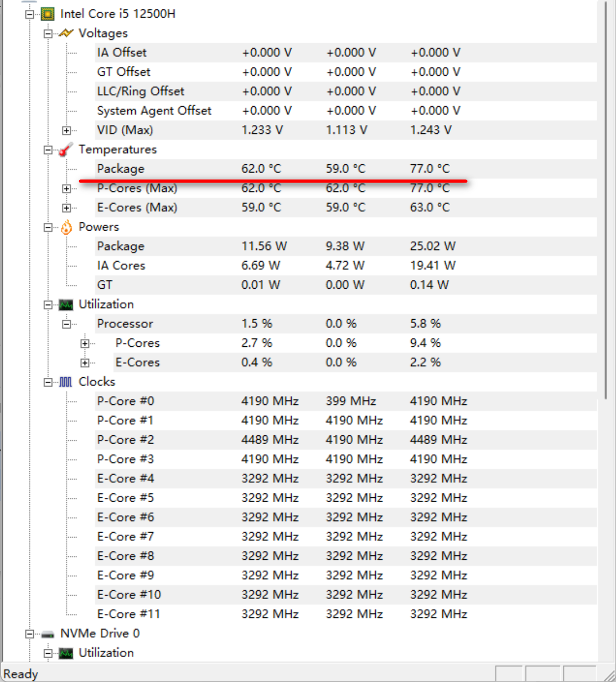Collapse the CPU Utilization section

[x=48, y=305]
